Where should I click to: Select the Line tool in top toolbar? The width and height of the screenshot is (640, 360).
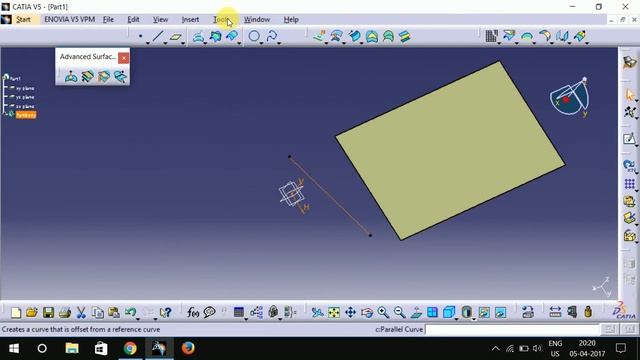158,36
